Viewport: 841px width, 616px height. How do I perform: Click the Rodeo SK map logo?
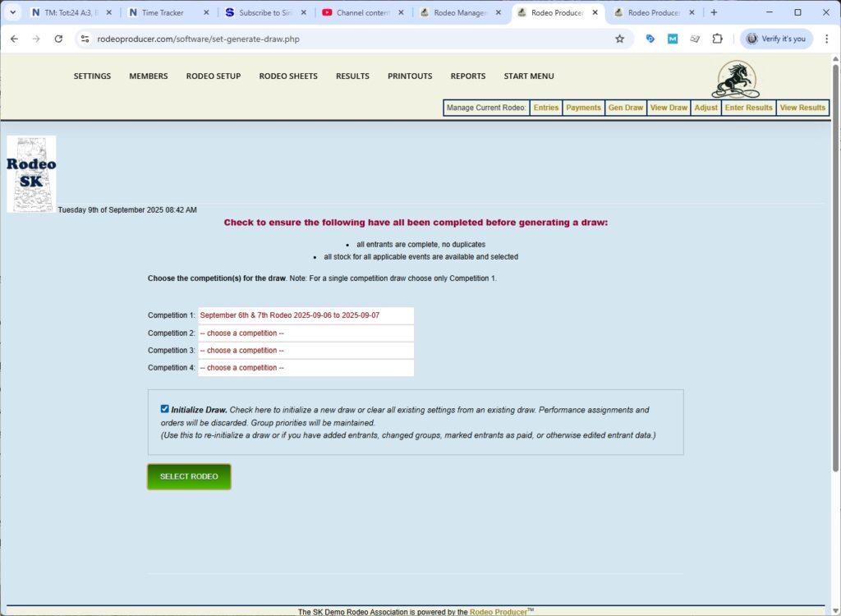[x=31, y=173]
